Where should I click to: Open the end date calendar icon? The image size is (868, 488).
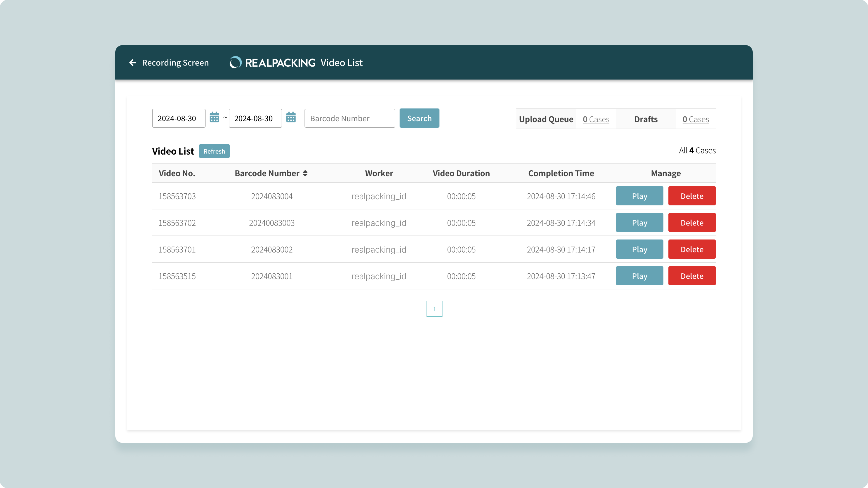tap(291, 117)
